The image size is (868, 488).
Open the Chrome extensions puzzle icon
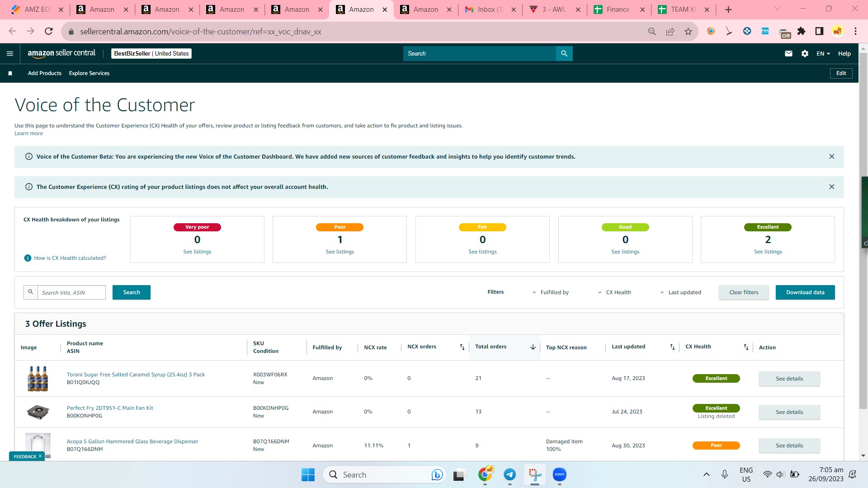(802, 31)
